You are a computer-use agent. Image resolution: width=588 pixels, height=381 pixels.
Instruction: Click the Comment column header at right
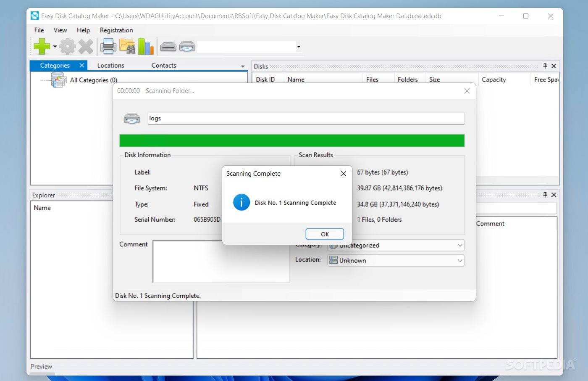click(490, 224)
